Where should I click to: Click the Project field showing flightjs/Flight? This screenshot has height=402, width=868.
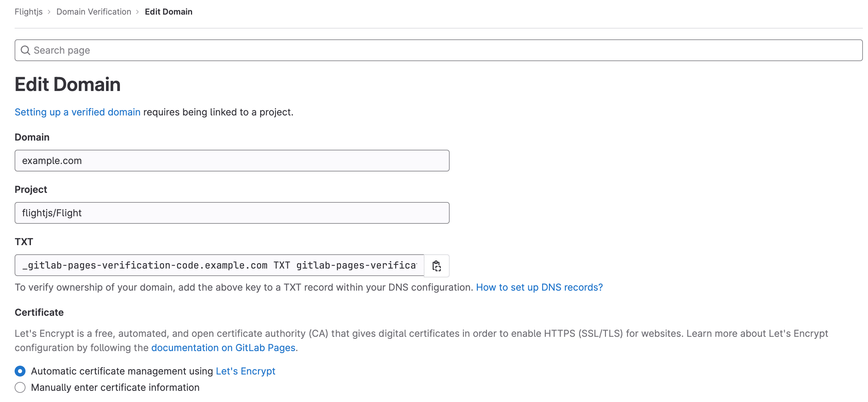pyautogui.click(x=232, y=213)
